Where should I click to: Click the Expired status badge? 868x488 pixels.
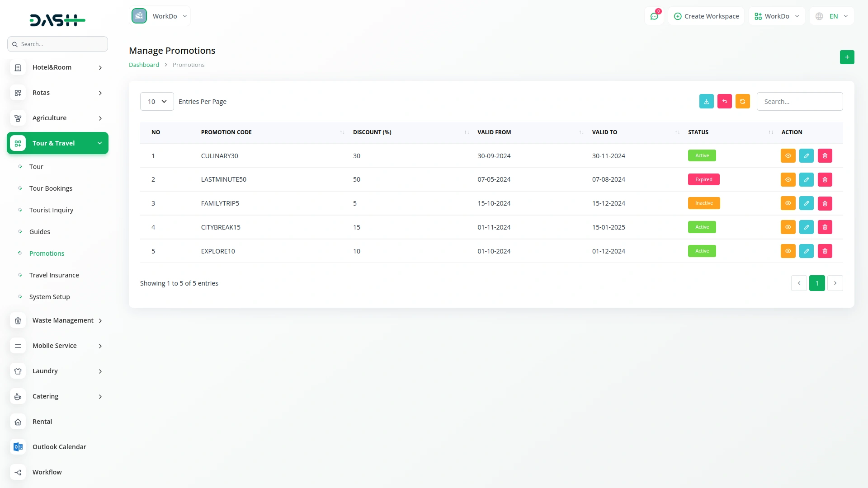(703, 179)
